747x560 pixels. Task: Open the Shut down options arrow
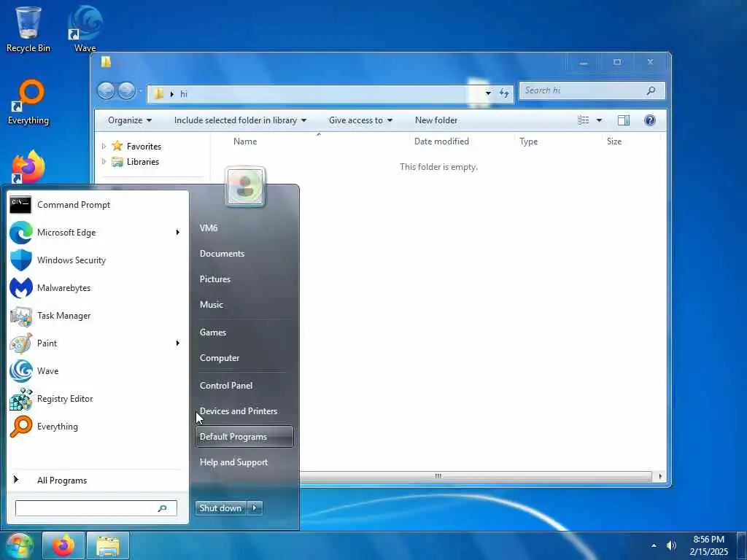255,508
